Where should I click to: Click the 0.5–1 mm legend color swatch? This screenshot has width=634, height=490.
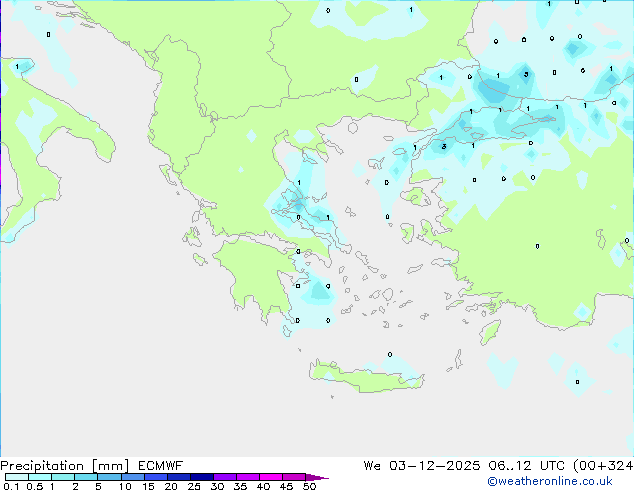40,477
